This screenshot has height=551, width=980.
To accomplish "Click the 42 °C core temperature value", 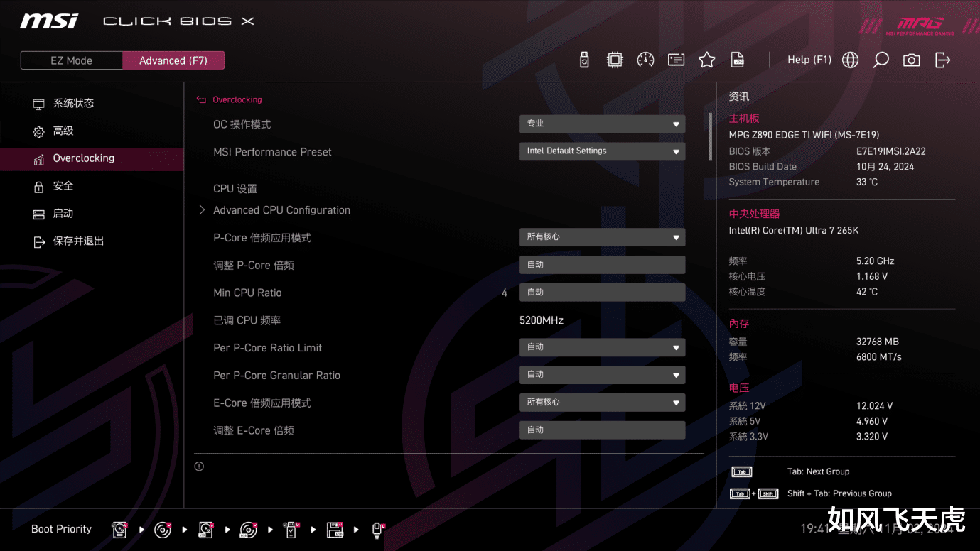I will (x=867, y=292).
